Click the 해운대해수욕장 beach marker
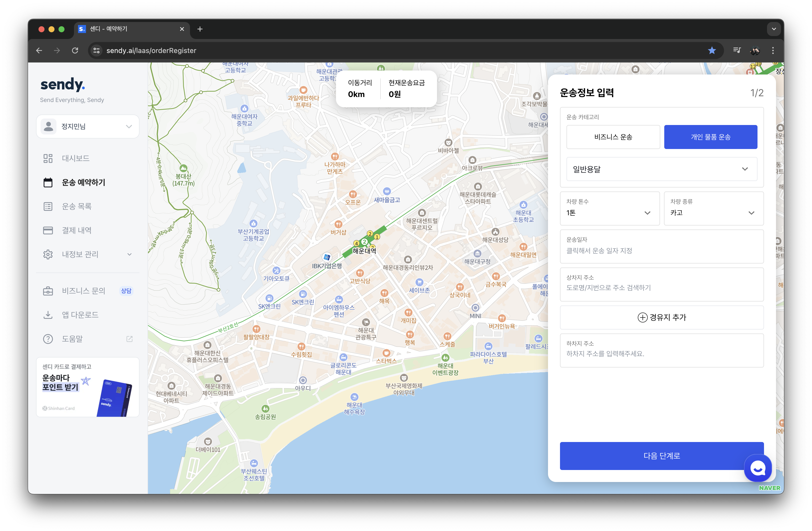This screenshot has height=531, width=812. [x=354, y=397]
